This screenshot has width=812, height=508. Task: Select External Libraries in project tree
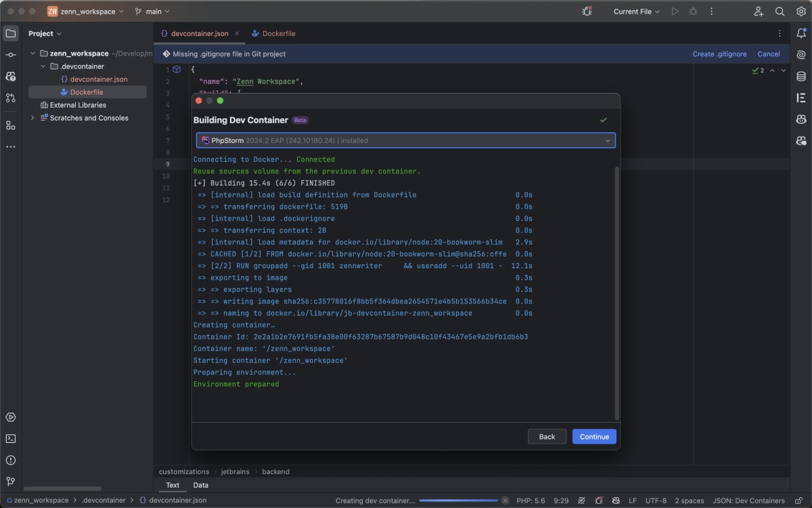(73, 105)
